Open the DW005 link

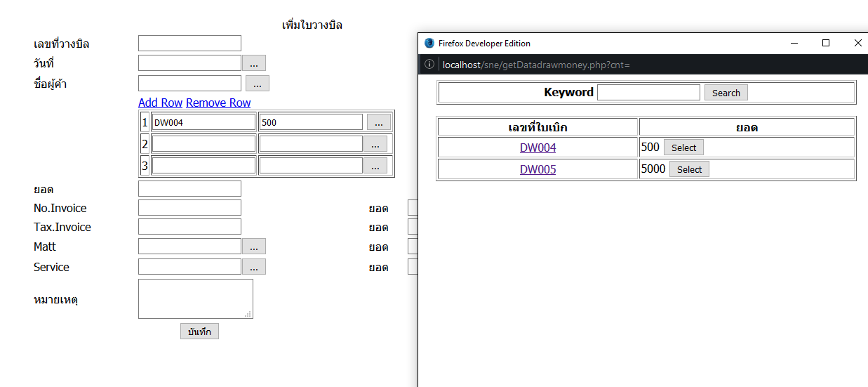(538, 169)
